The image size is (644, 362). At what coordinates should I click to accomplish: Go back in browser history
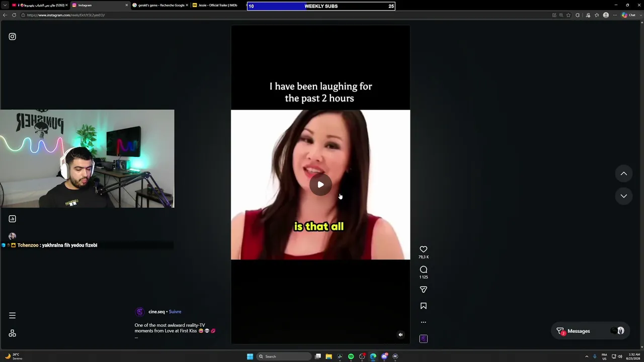click(x=5, y=15)
